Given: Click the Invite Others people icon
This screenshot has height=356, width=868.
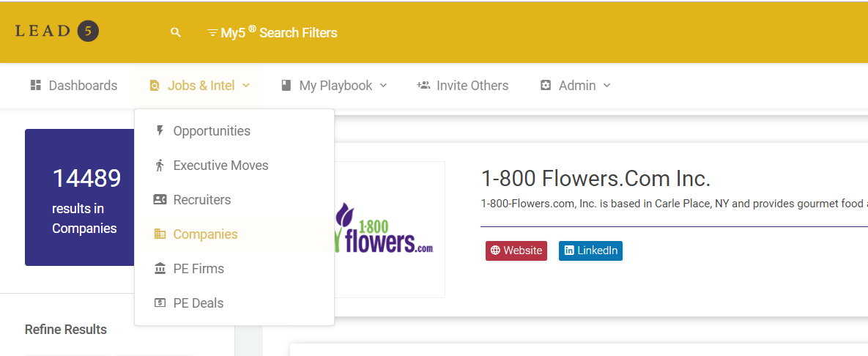Looking at the screenshot, I should click(423, 85).
